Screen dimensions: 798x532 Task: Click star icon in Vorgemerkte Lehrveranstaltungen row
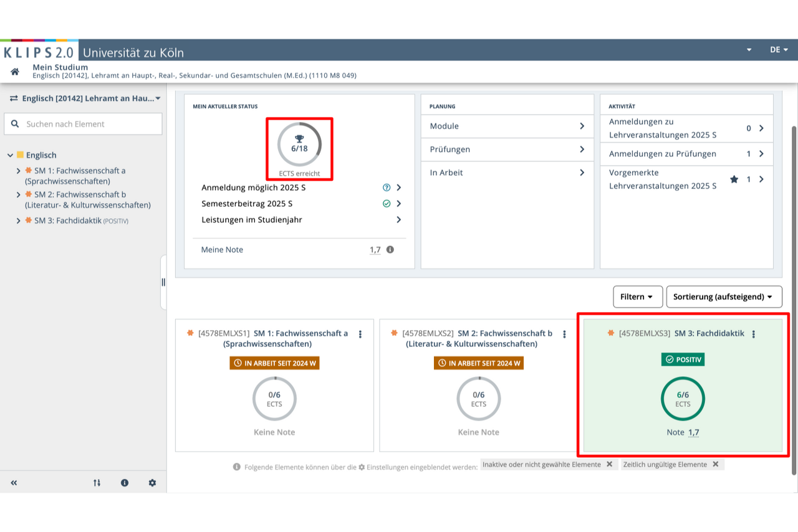click(734, 179)
